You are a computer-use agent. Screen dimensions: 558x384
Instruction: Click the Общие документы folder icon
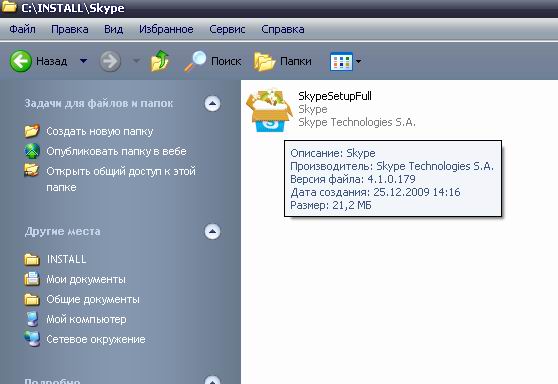[32, 299]
